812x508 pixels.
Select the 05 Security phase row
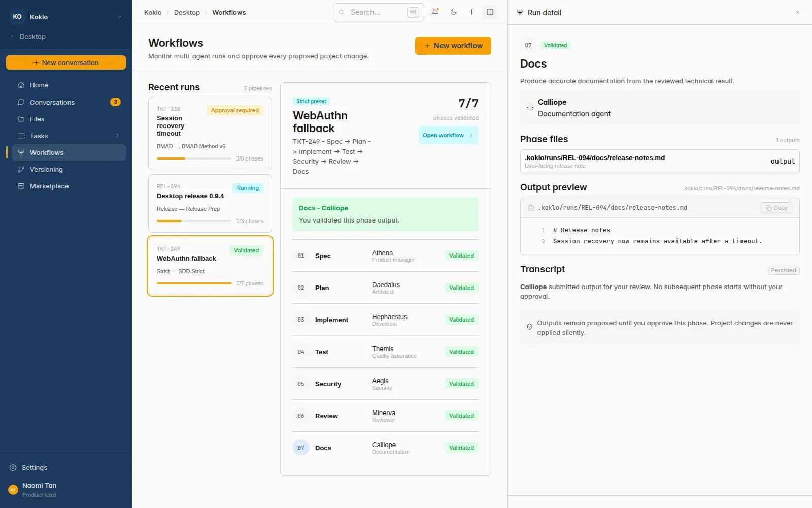pos(386,384)
